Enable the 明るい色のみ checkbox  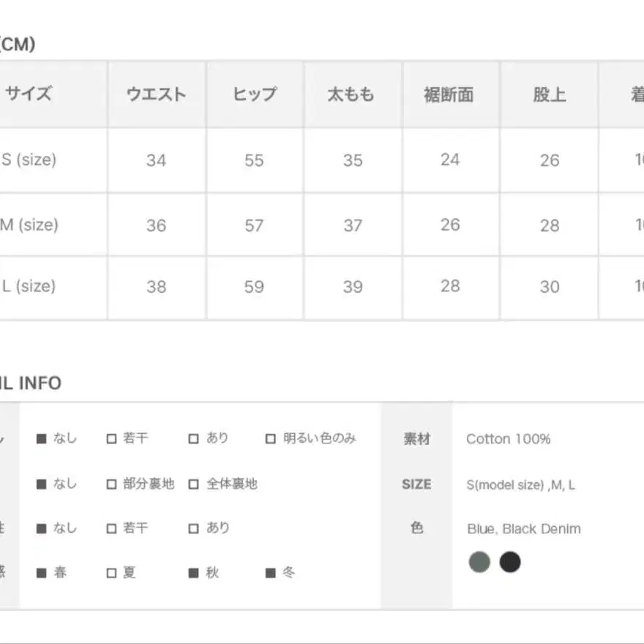pyautogui.click(x=269, y=438)
